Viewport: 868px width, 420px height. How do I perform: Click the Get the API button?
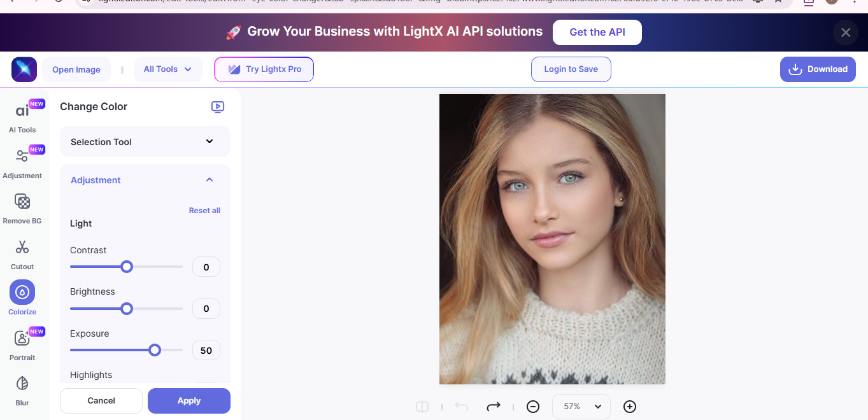(597, 32)
